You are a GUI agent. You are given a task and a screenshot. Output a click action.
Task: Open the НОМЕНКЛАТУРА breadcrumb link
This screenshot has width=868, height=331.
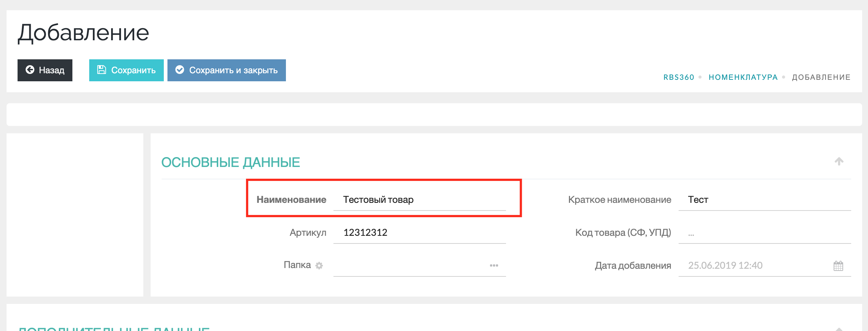point(743,77)
